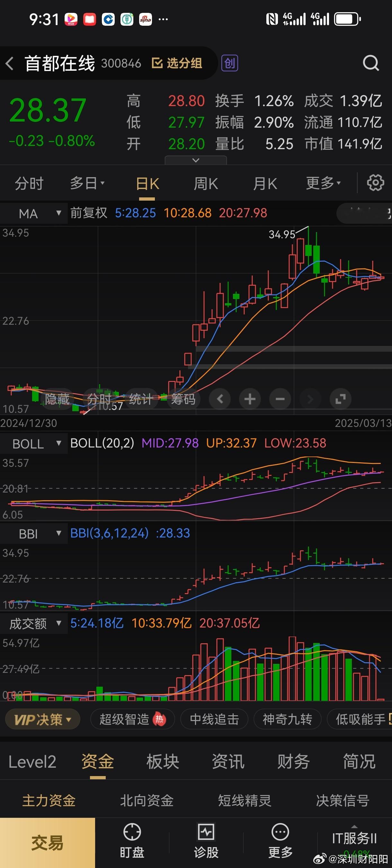Viewport: 392px width, 868px height.
Task: Tap BOLL MID:27.98 readout
Action: [170, 443]
